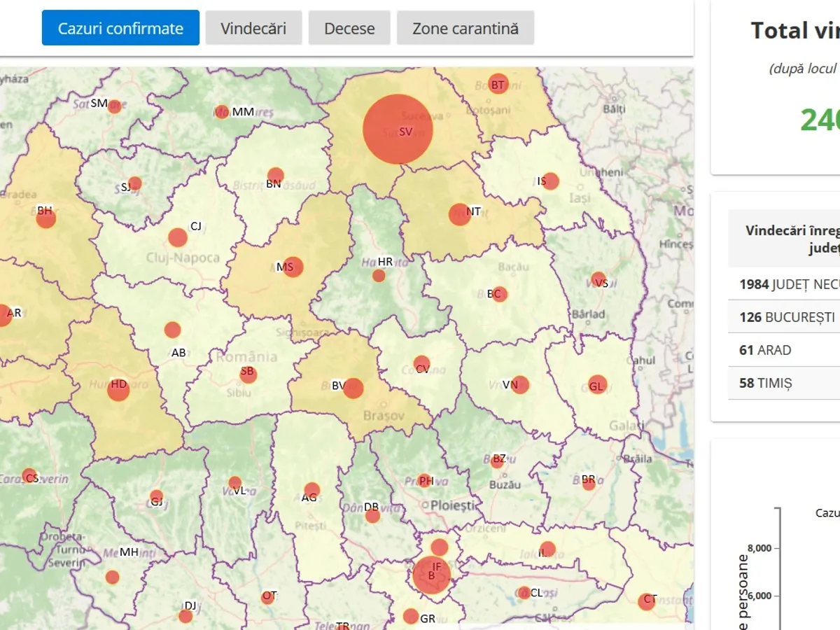Click the Constanța (CT) map marker
The image size is (840, 630).
coord(646,601)
